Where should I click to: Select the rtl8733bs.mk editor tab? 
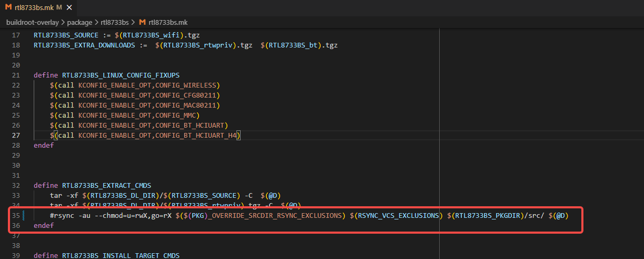(34, 7)
